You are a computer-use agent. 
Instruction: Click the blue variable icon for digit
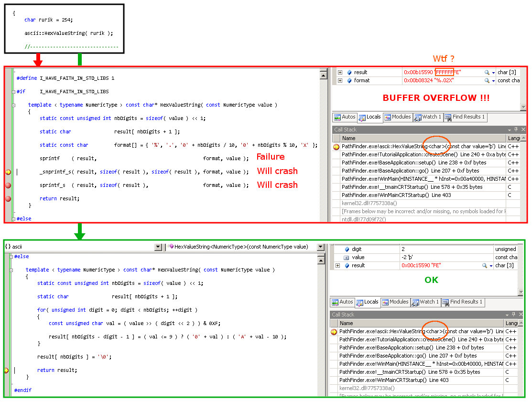[347, 250]
